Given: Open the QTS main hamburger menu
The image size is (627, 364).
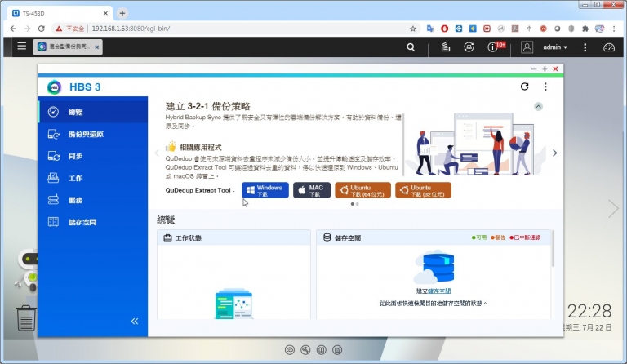Looking at the screenshot, I should [x=21, y=47].
